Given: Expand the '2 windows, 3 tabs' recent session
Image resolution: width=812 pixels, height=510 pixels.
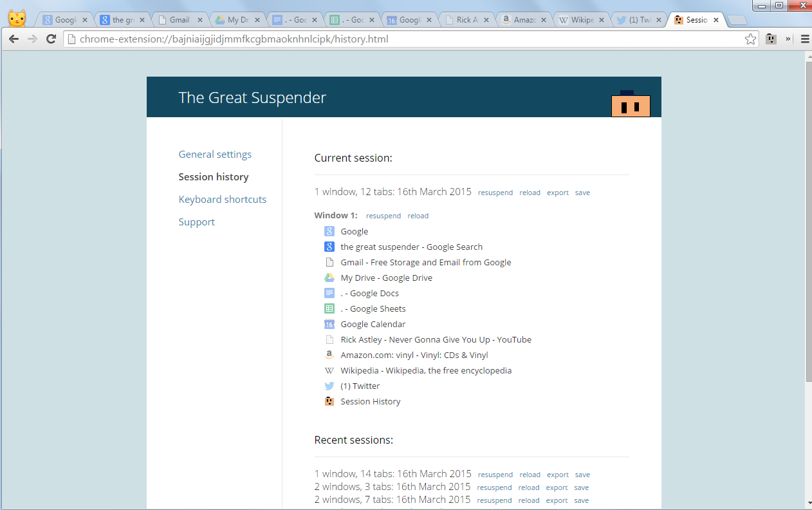Looking at the screenshot, I should 392,487.
